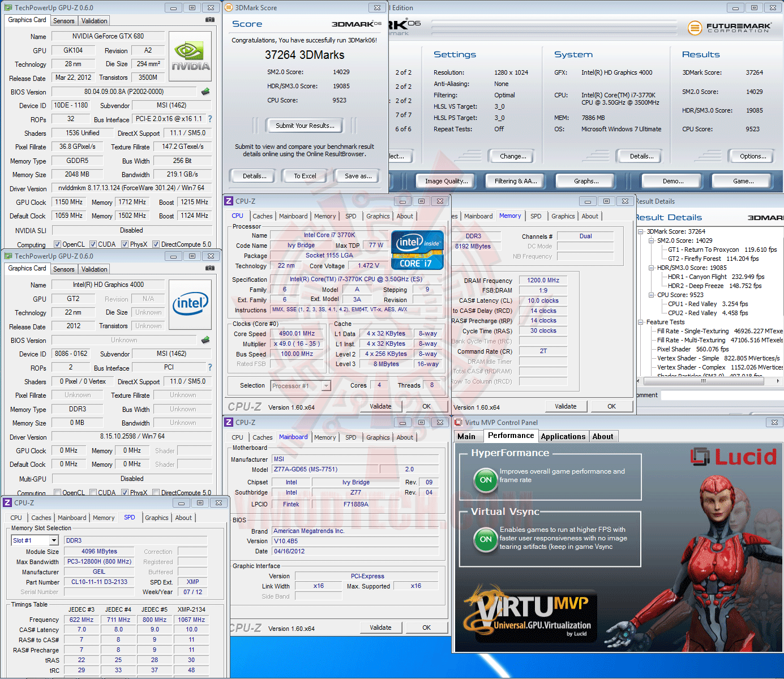
Task: Click the CPU-Z icon on the Processor window title bar
Action: point(229,201)
